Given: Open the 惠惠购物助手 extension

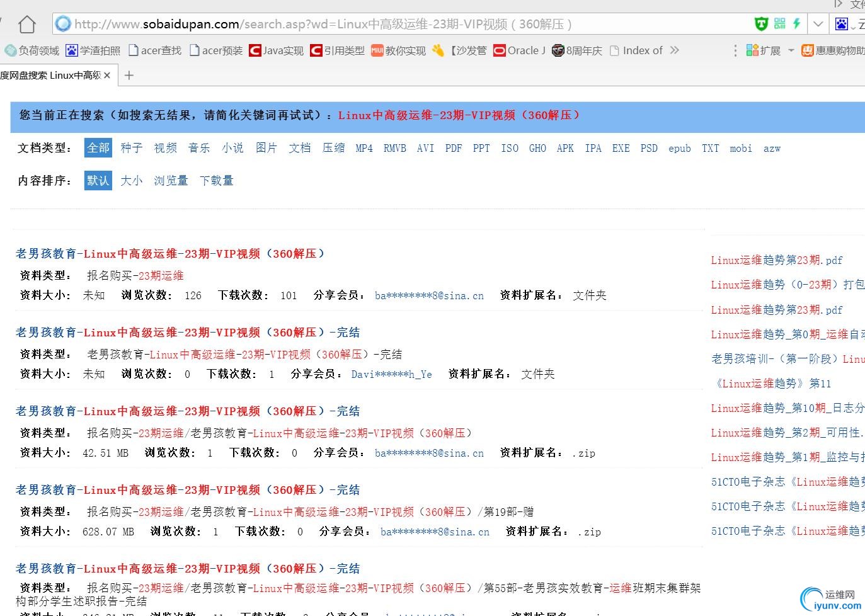Looking at the screenshot, I should coord(833,50).
